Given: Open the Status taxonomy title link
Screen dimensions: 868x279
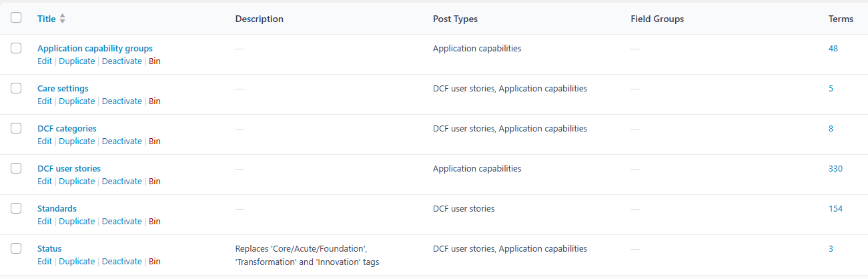Looking at the screenshot, I should 49,249.
